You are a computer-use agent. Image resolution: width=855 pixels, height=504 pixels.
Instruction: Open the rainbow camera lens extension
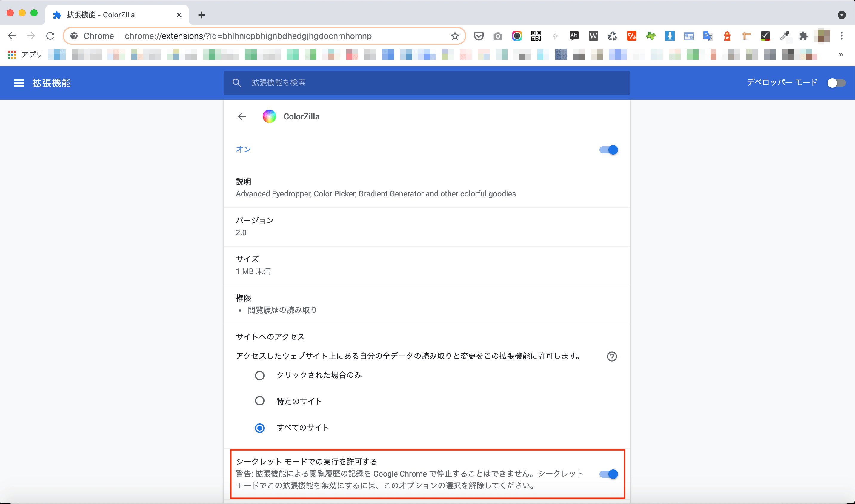click(x=517, y=36)
